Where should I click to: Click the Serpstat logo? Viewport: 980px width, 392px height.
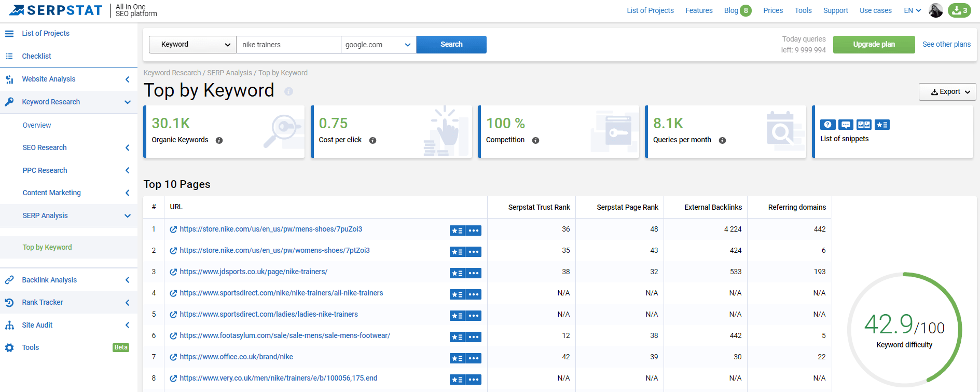tap(56, 10)
